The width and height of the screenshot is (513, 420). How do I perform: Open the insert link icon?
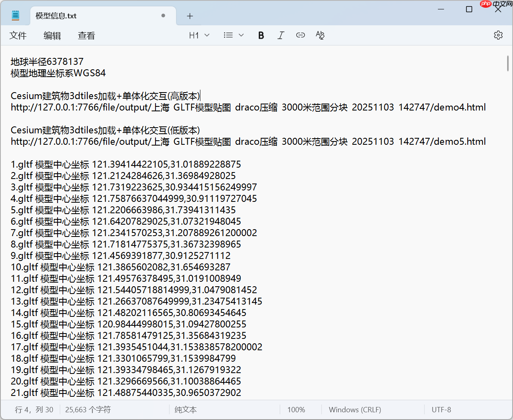[x=300, y=35]
